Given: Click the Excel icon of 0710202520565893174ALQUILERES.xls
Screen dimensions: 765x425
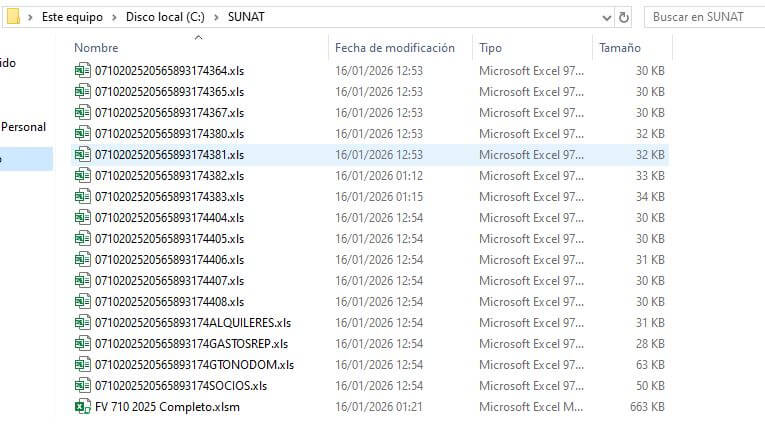Looking at the screenshot, I should click(82, 323).
